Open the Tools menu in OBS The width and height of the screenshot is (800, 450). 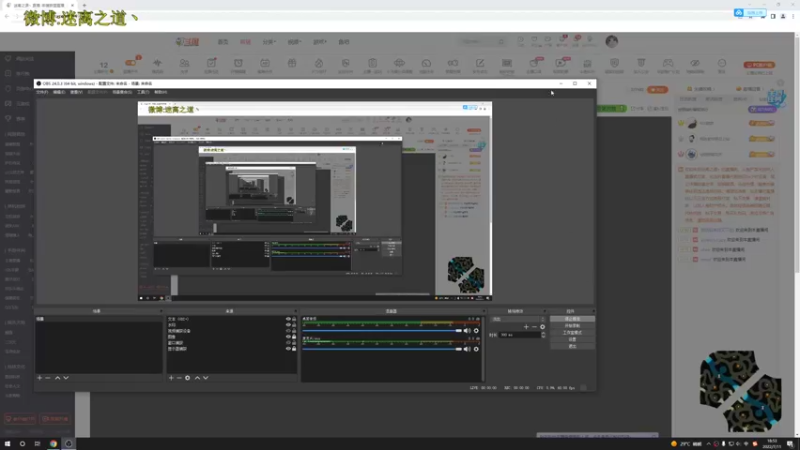coord(143,92)
